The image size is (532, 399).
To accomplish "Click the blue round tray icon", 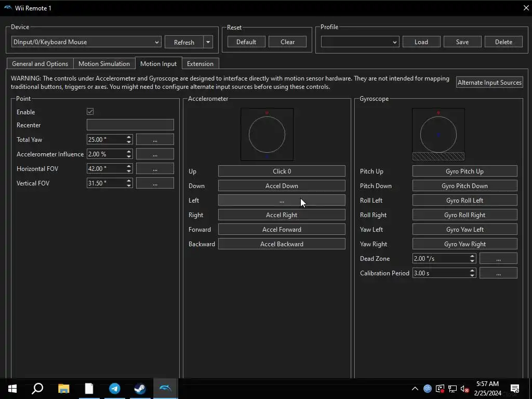I will tap(428, 389).
